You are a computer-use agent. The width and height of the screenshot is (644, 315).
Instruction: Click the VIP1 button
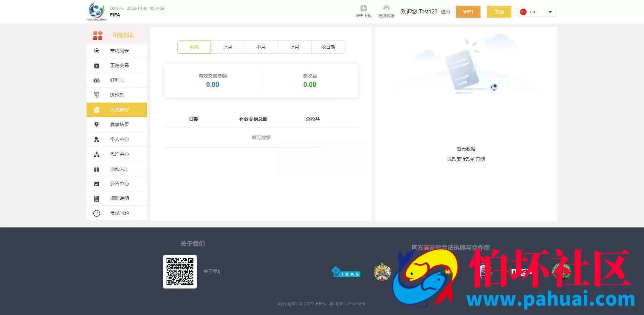pyautogui.click(x=468, y=12)
